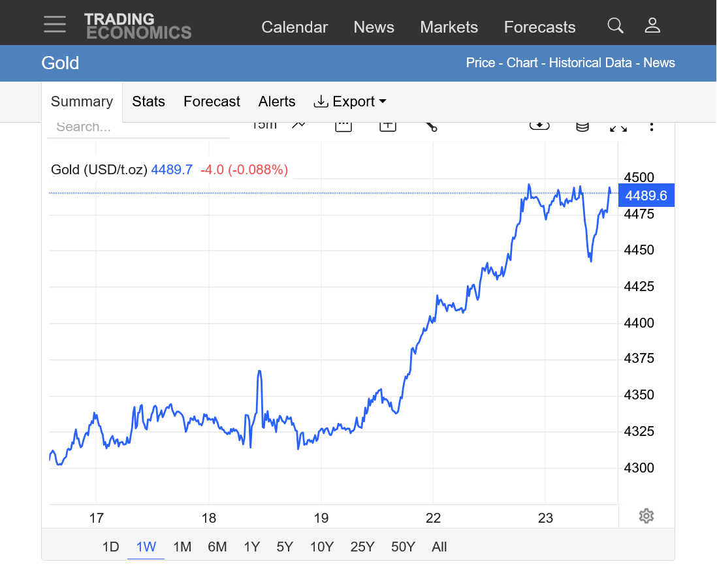Go to Calendar in top navigation

click(295, 27)
